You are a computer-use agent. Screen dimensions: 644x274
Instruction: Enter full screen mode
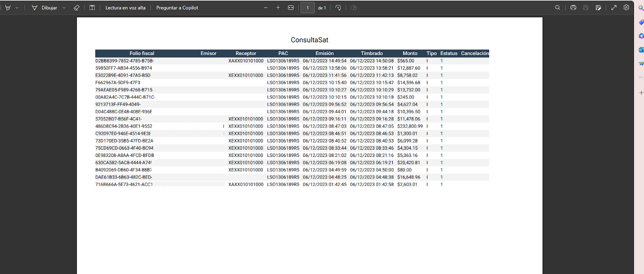[x=614, y=8]
